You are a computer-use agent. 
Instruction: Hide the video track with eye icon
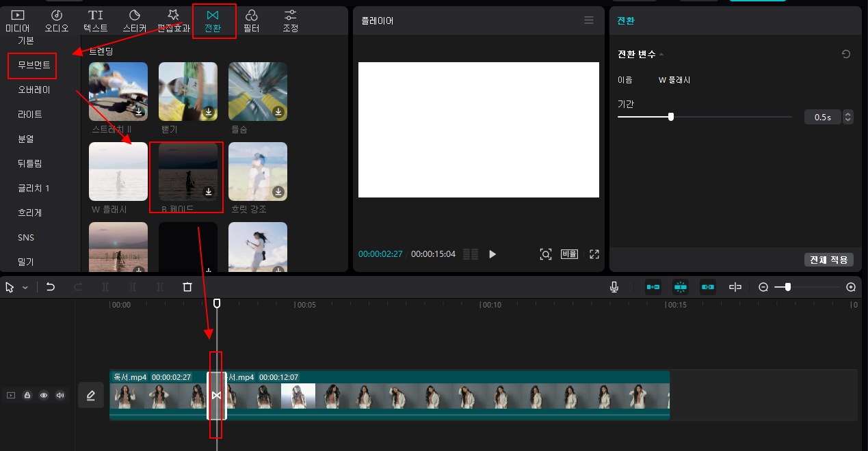tap(44, 395)
